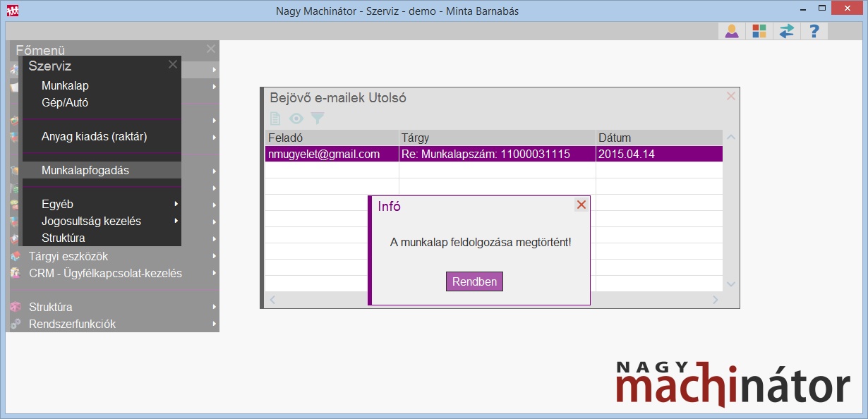Open Jogosultság kezelés menu entry
Image resolution: width=868 pixels, height=419 pixels.
tap(92, 221)
